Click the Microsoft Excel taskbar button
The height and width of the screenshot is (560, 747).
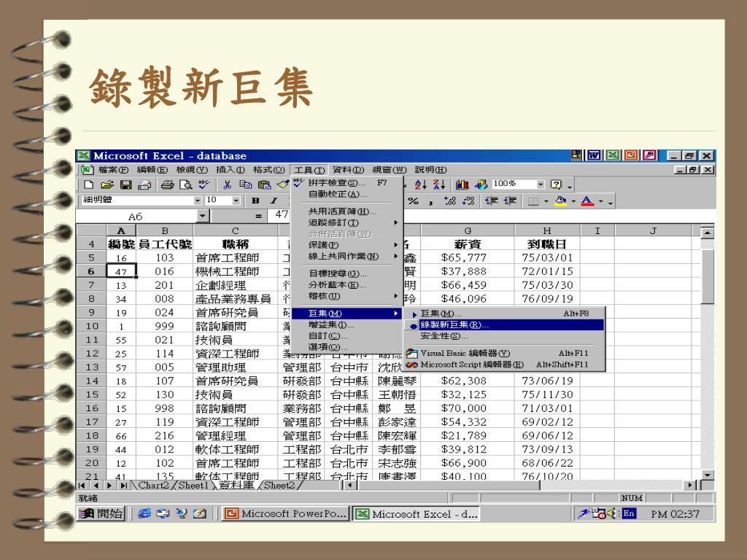(x=417, y=514)
